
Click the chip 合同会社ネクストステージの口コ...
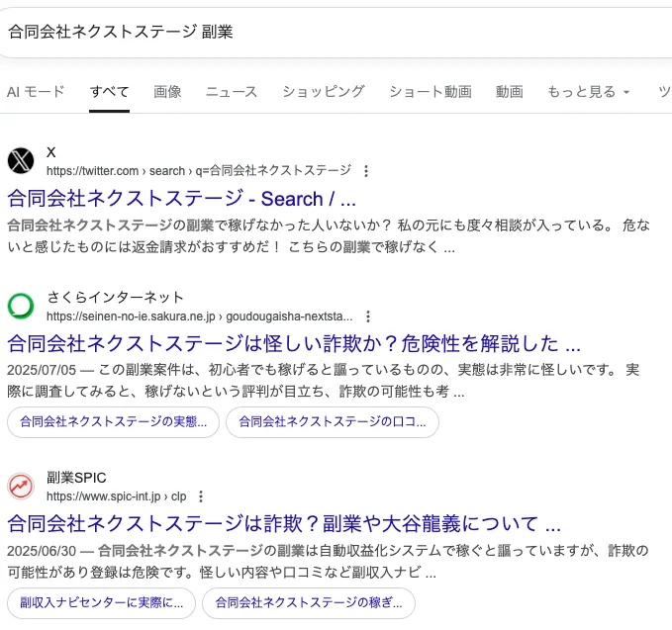pyautogui.click(x=333, y=422)
